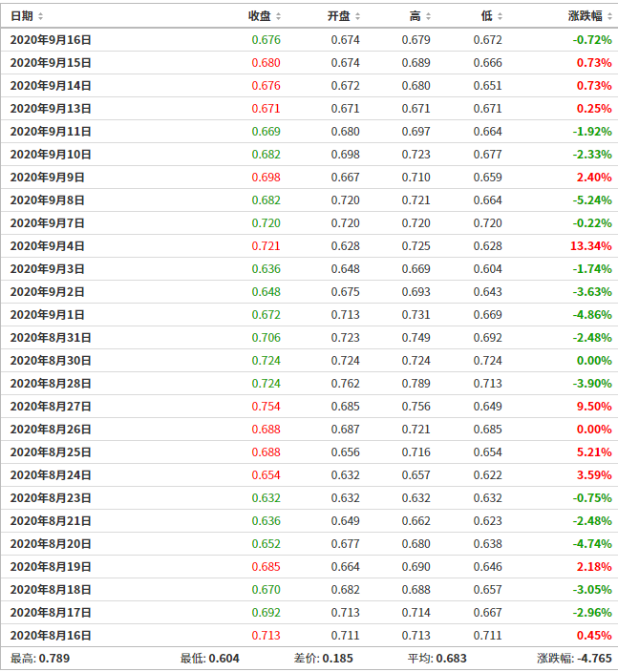The width and height of the screenshot is (618, 672).
Task: Select the date cell 2020年8月16日
Action: pyautogui.click(x=51, y=636)
